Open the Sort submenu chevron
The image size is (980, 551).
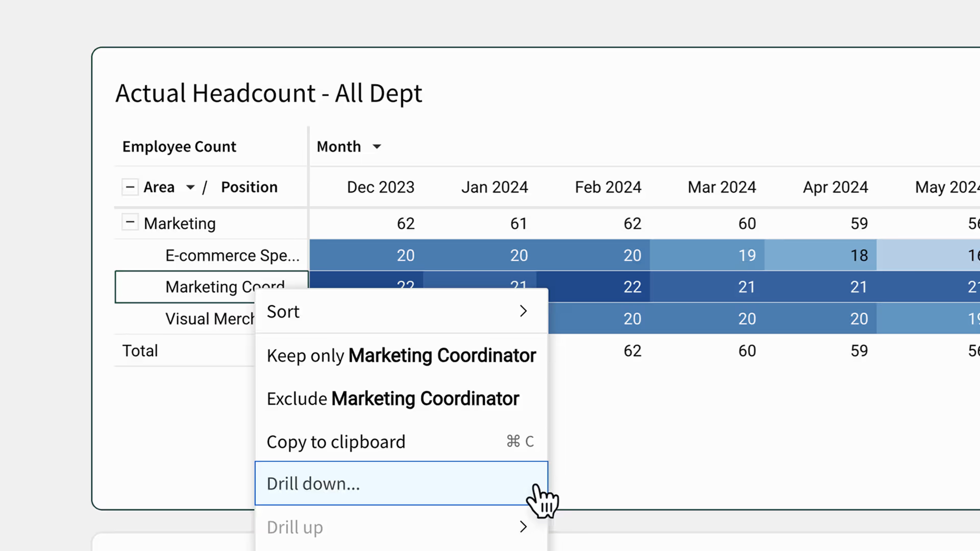523,311
